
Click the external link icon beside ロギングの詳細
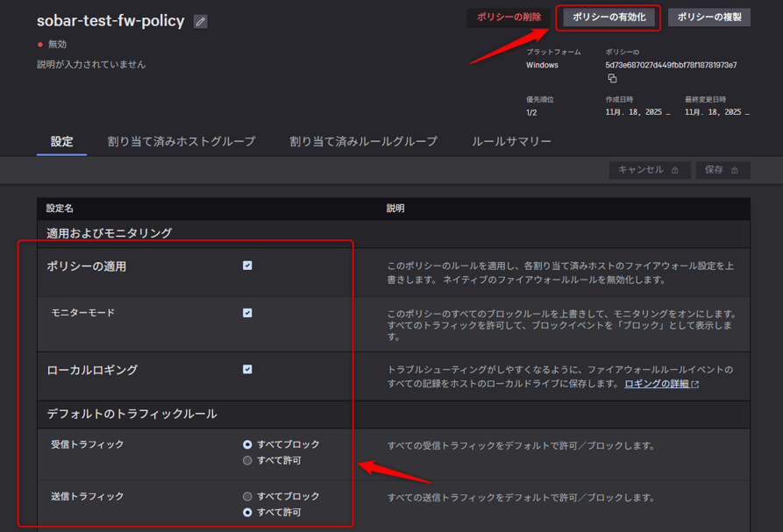click(697, 385)
